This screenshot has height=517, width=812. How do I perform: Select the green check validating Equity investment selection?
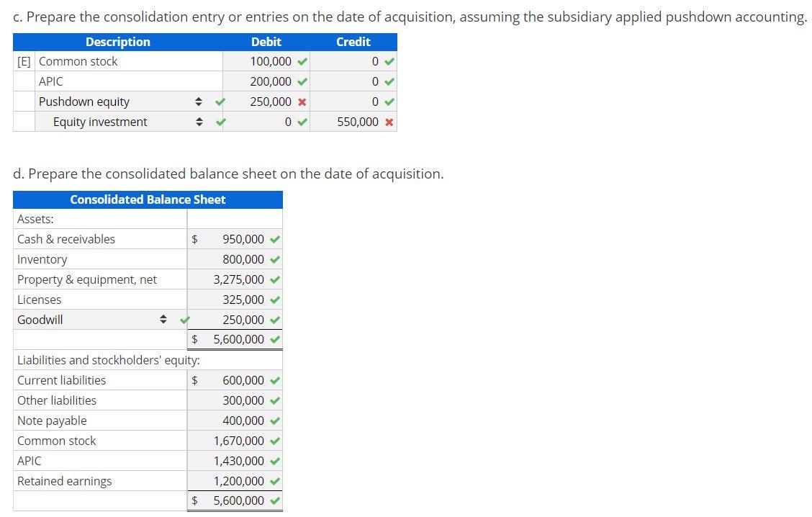[219, 122]
